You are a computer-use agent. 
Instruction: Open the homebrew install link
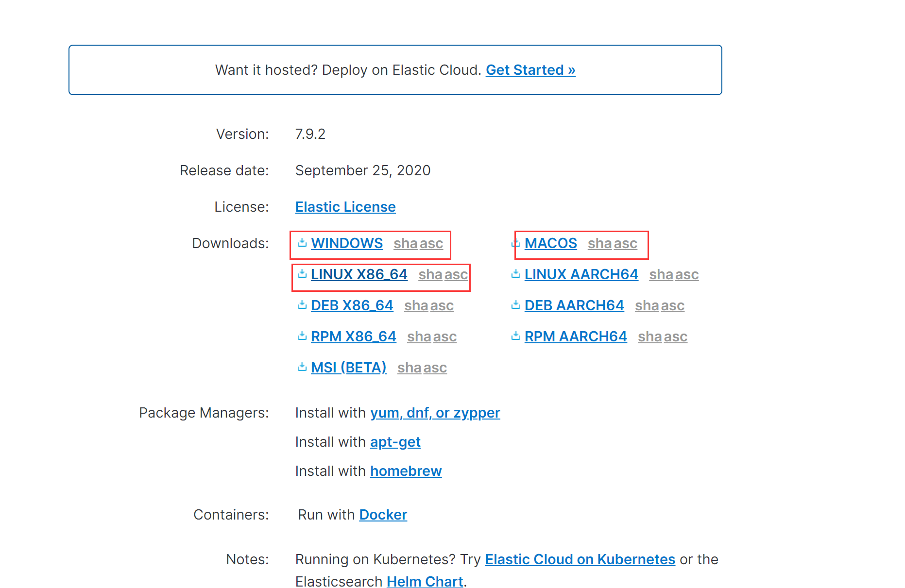coord(406,471)
